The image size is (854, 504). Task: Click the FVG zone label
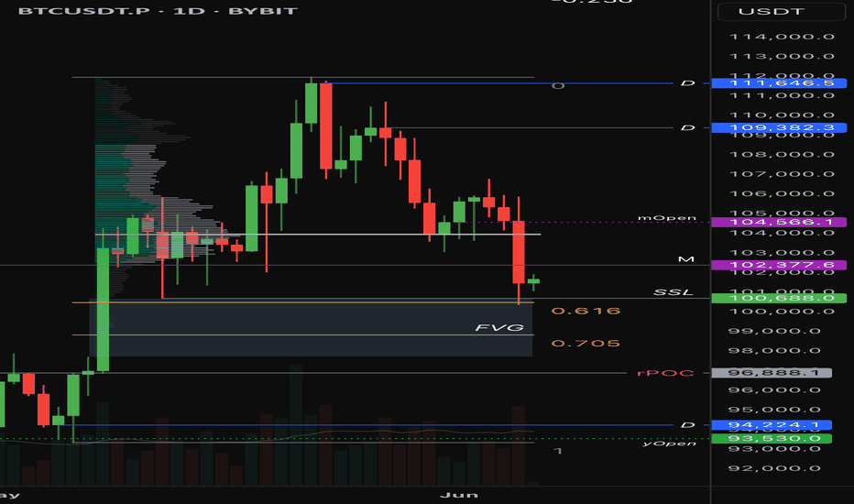click(499, 327)
